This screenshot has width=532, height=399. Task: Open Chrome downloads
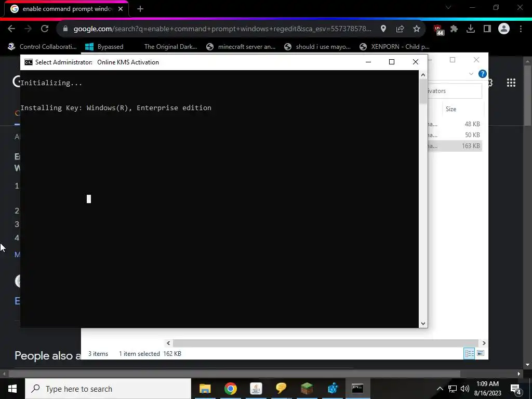pos(471,29)
